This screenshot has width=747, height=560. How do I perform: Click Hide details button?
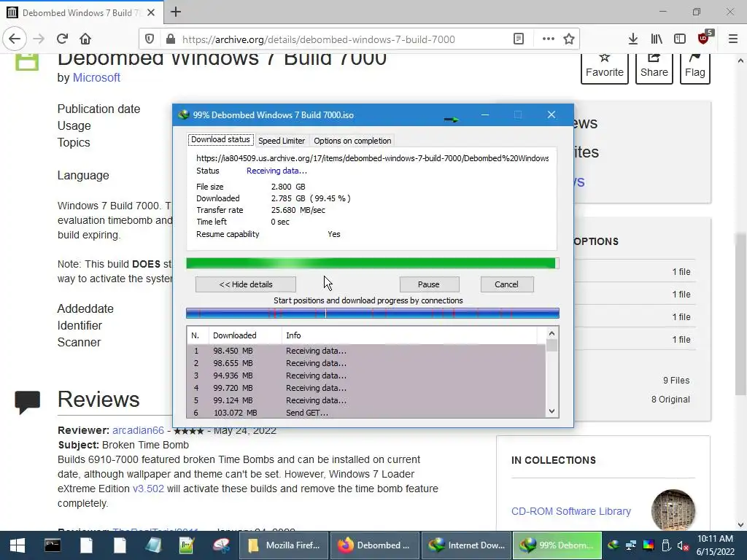pyautogui.click(x=246, y=284)
